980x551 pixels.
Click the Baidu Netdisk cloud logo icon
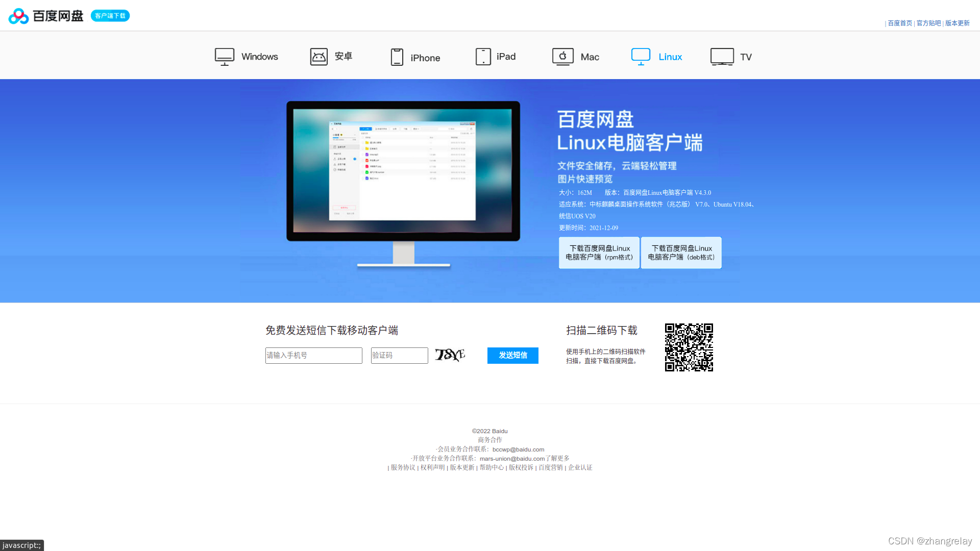point(19,16)
